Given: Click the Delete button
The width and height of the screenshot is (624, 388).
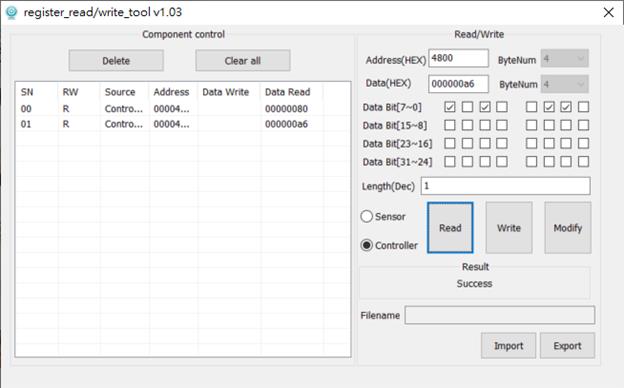Looking at the screenshot, I should coord(116,61).
